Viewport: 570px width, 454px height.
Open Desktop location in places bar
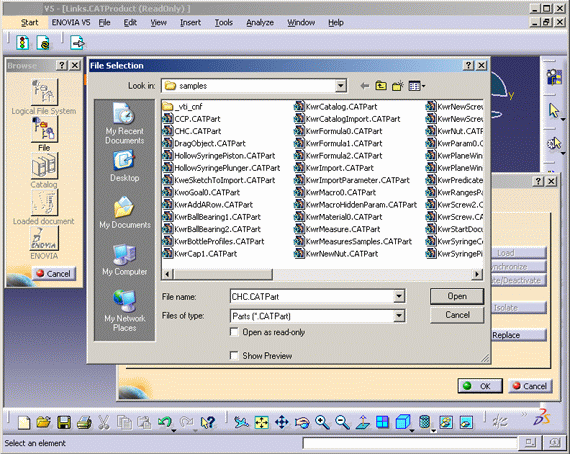124,166
